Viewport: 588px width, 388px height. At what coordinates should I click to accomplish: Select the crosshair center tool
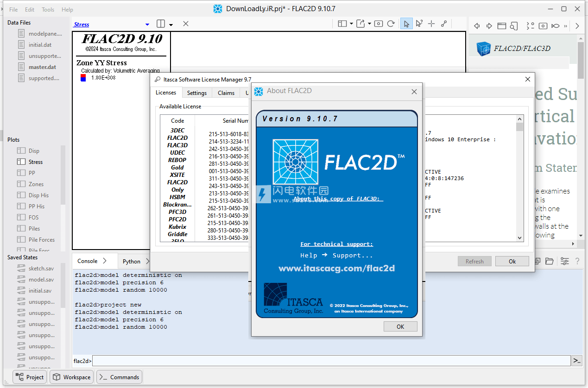point(431,24)
